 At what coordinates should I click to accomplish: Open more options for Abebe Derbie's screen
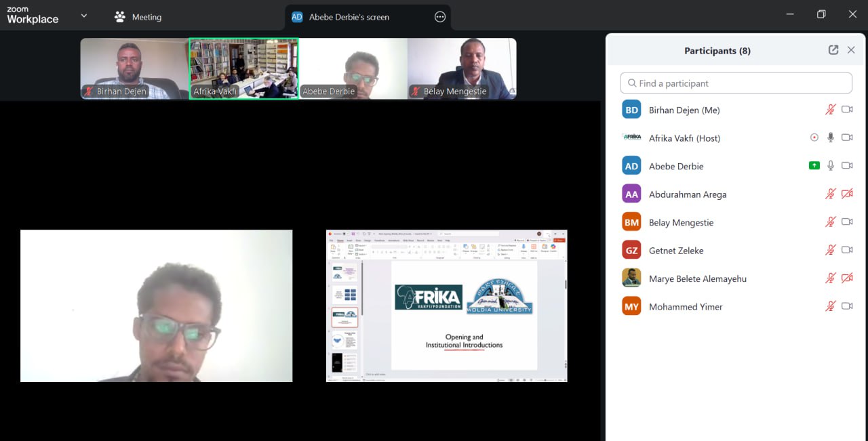440,17
